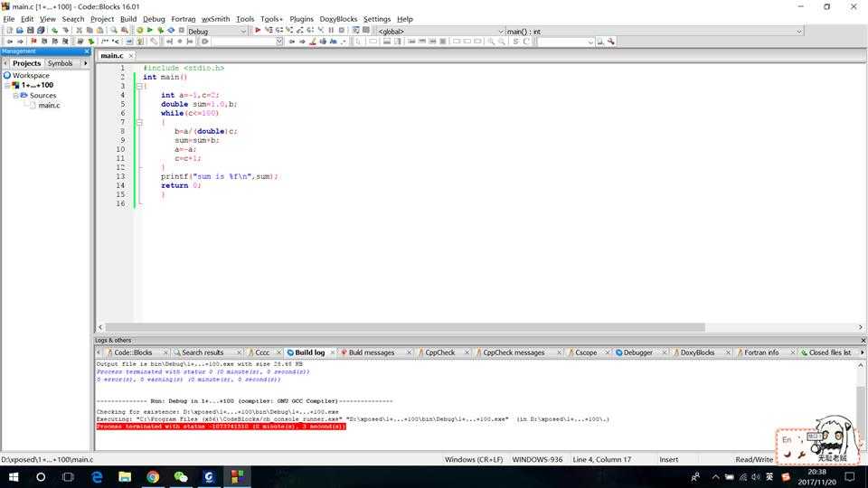Screen dimensions: 868x488
Task: Click the Replace toolbar icon
Action: (x=125, y=31)
